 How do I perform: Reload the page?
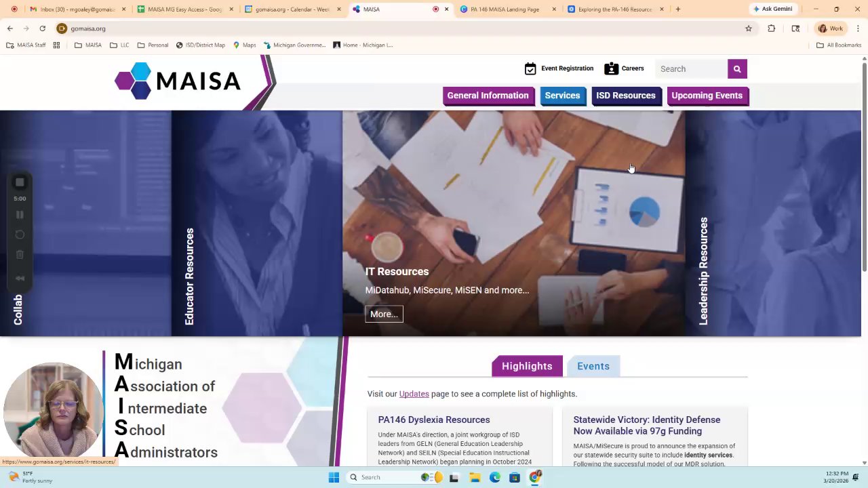[42, 28]
